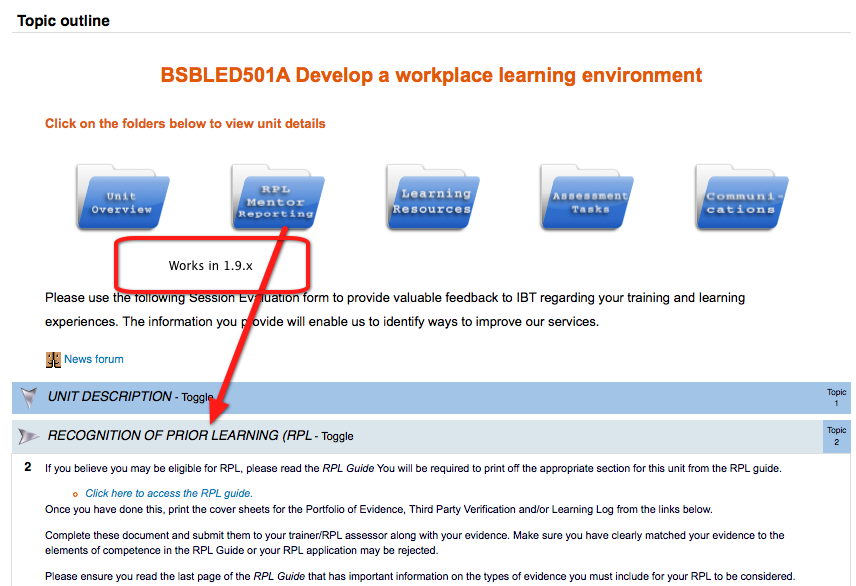Click the 'Please ensure you read the last page' sentence
Image resolution: width=856 pixels, height=586 pixels.
[420, 576]
